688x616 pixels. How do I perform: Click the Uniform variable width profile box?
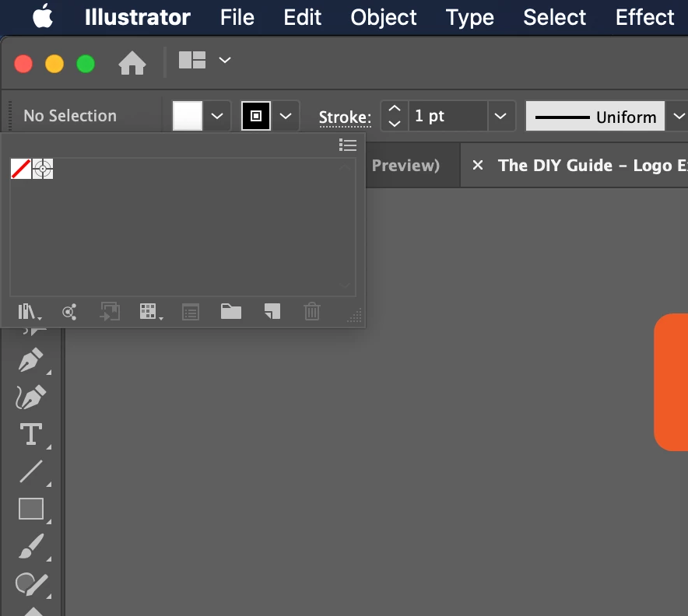[x=595, y=116]
